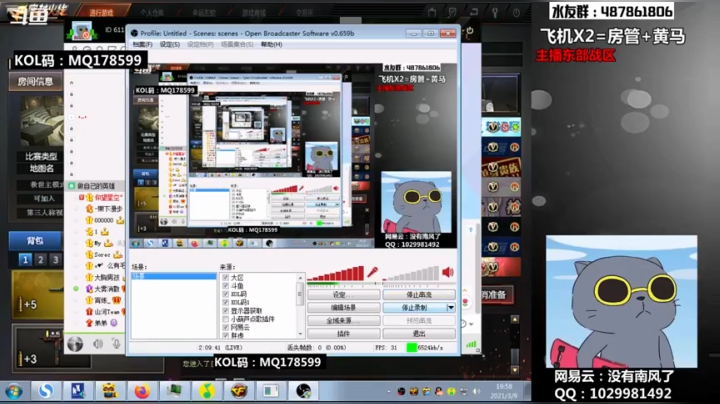This screenshot has width=720, height=404.
Task: Click the 停止录制 button
Action: [414, 307]
